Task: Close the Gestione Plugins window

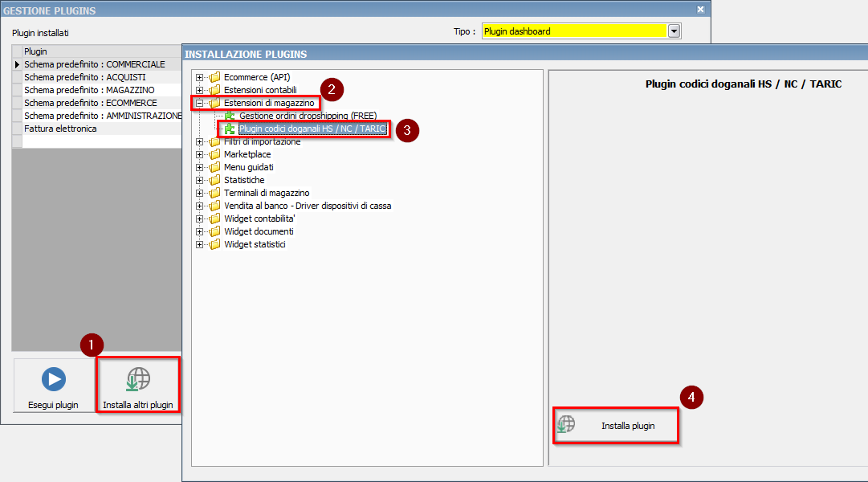Action: 700,10
